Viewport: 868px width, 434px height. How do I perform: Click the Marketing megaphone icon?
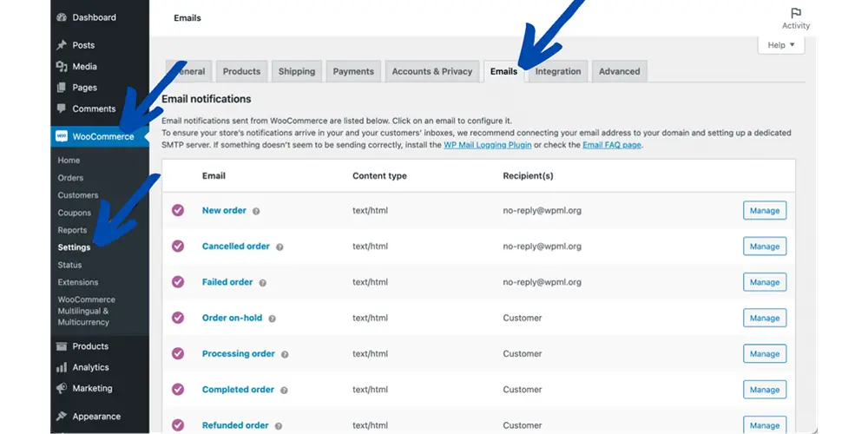(62, 389)
